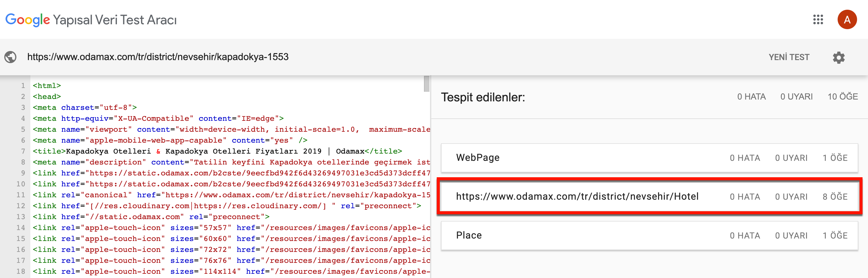Click the 10 ÖĞE summary count
This screenshot has width=868, height=278.
click(x=843, y=97)
